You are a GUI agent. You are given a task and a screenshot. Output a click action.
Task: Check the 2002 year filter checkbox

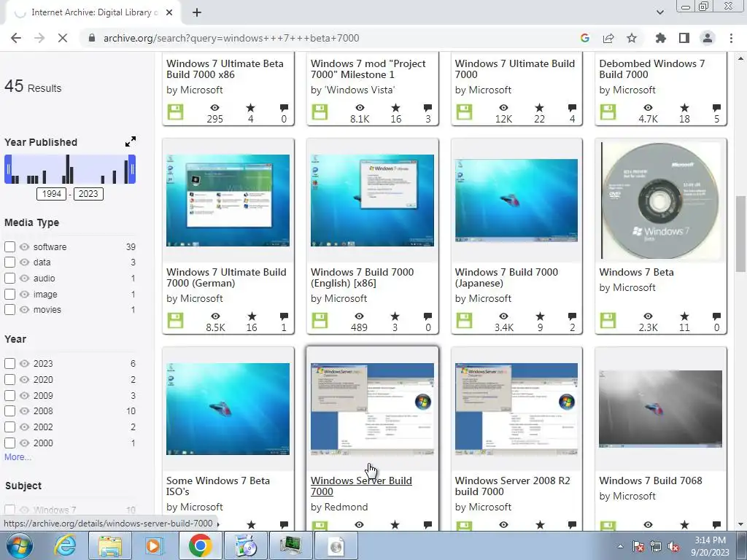(9, 427)
